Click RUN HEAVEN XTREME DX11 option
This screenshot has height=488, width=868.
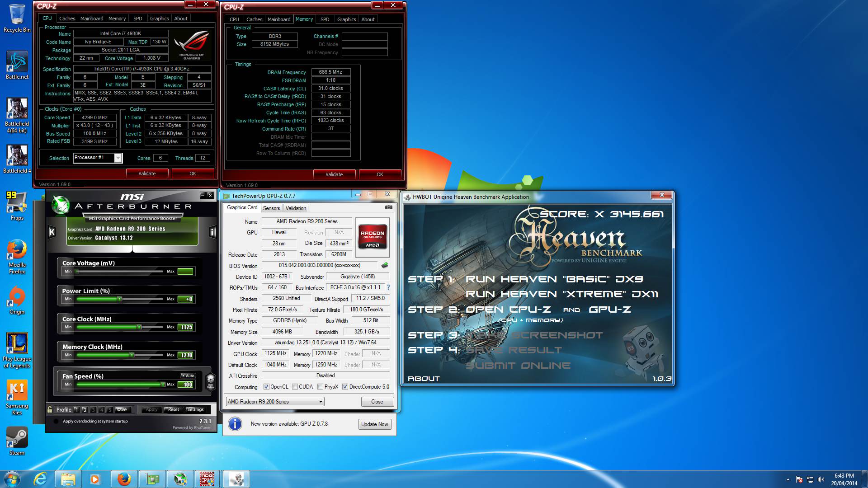coord(562,294)
